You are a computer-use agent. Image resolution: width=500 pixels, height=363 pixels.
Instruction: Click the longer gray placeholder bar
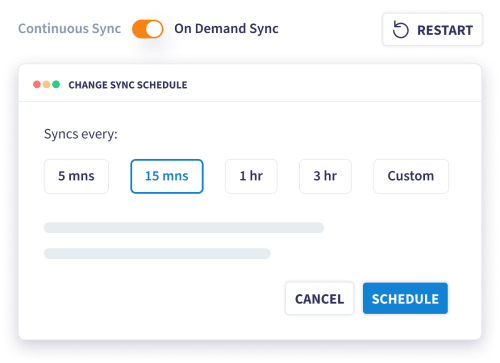pos(184,228)
